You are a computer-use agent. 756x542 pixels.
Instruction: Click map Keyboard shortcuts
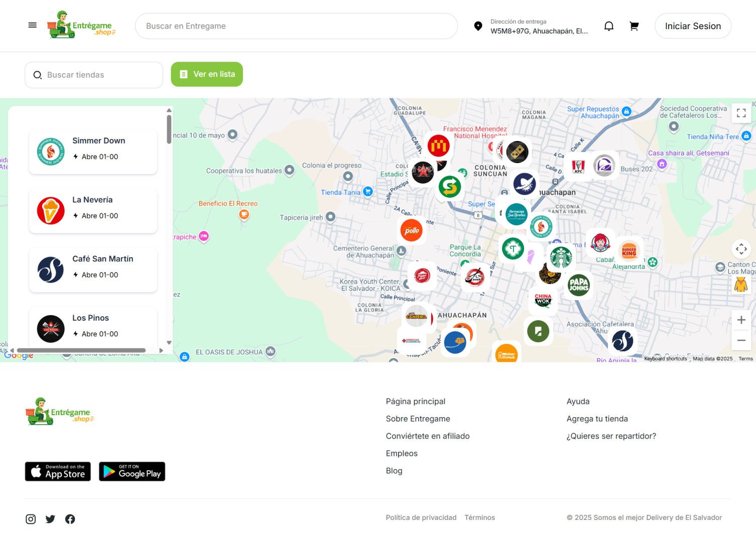(x=666, y=358)
